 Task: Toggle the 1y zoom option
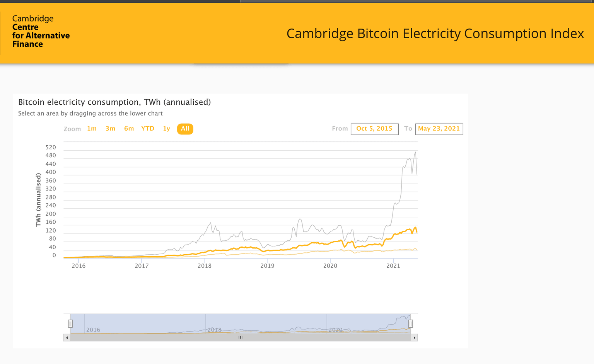pyautogui.click(x=166, y=129)
